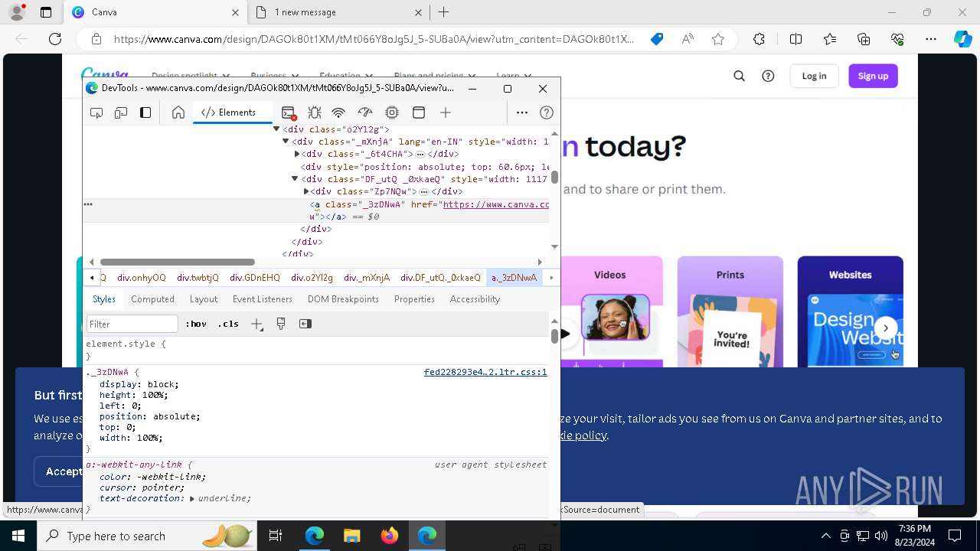This screenshot has height=551, width=980.
Task: Open DevTools customize three-dots menu
Action: pyautogui.click(x=522, y=112)
